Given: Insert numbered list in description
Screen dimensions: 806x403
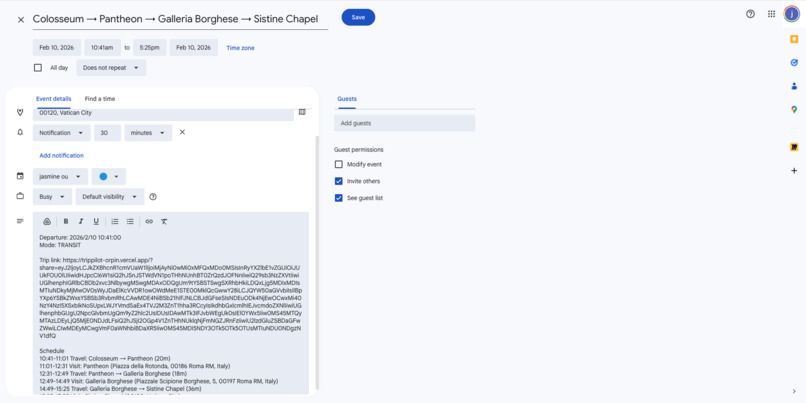Looking at the screenshot, I should (115, 222).
